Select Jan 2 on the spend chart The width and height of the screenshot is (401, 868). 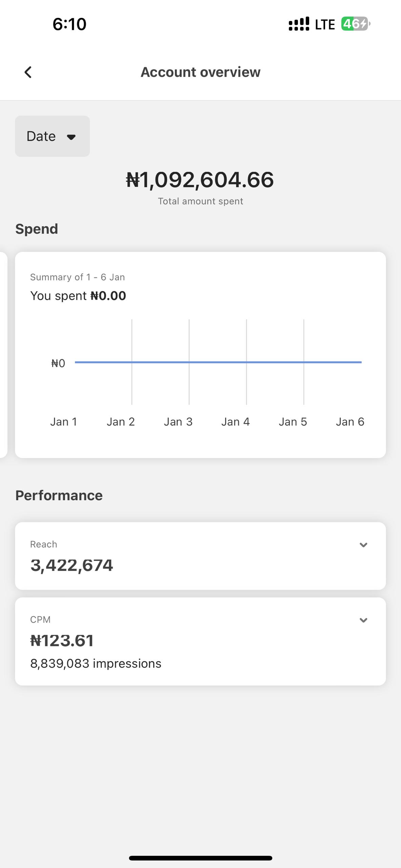coord(121,422)
